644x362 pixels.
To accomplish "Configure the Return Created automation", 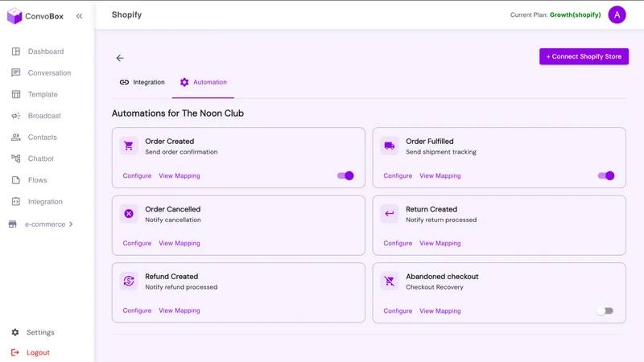I will pos(398,243).
